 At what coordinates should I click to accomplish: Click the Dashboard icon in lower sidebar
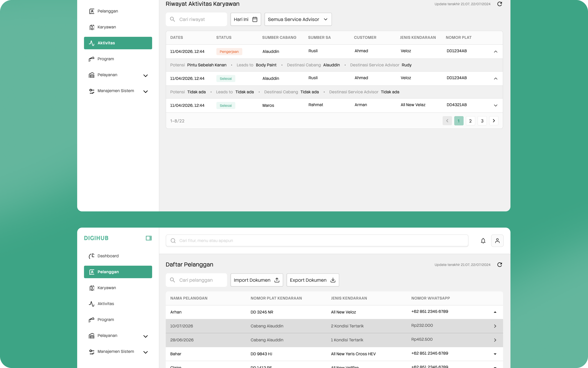[91, 256]
